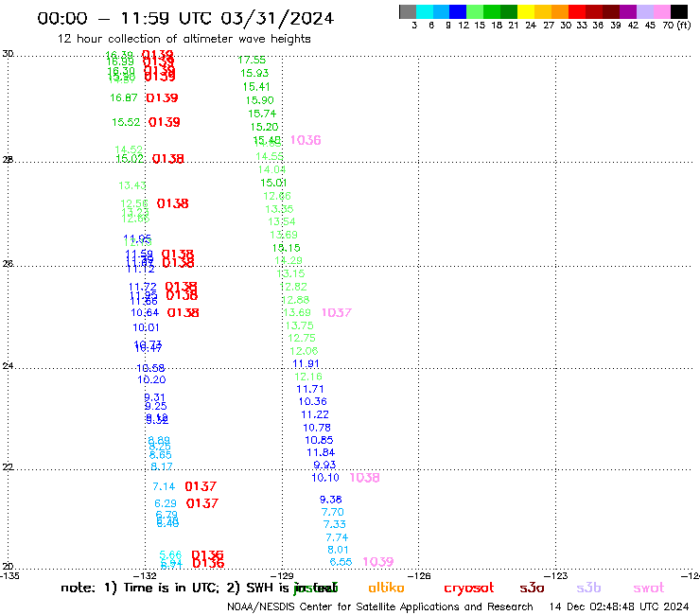The image size is (700, 615).
Task: Click the wave height value 15.01
Action: click(x=273, y=184)
